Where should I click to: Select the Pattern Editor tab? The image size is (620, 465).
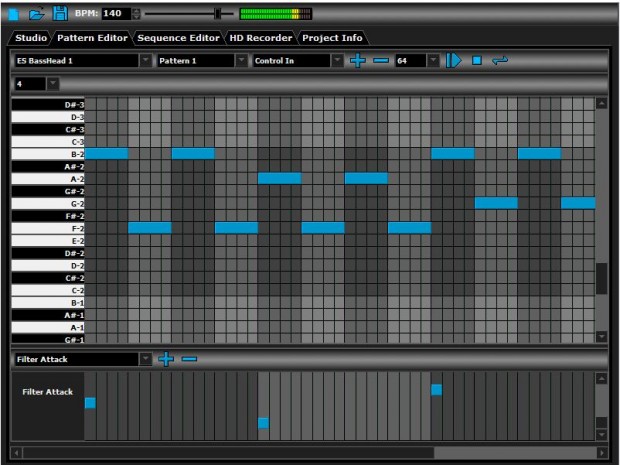[92, 38]
